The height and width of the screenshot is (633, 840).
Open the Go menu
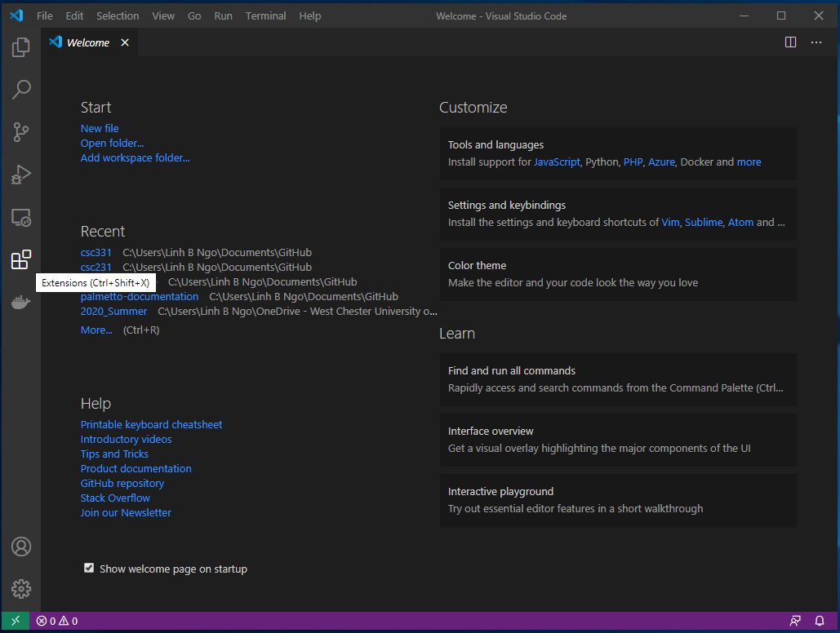[194, 16]
